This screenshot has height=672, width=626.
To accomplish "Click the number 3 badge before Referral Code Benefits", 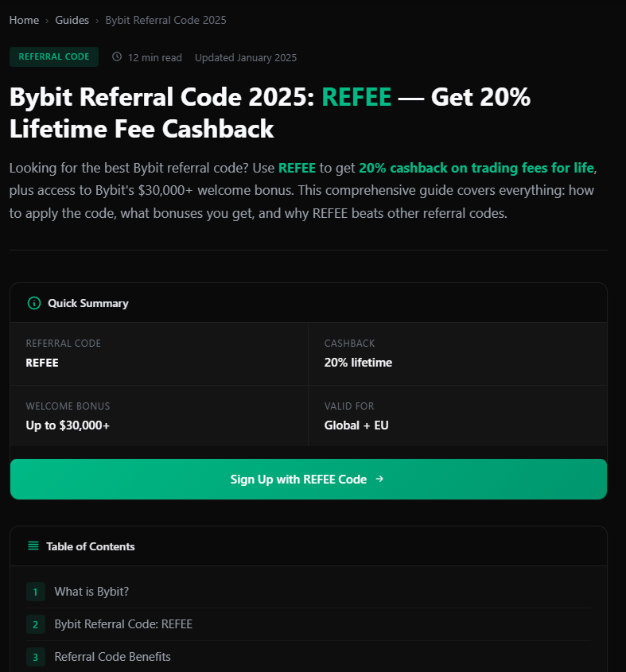I will point(36,657).
